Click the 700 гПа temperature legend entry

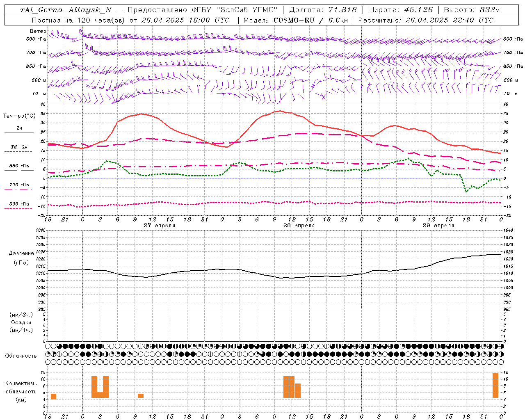(19, 185)
